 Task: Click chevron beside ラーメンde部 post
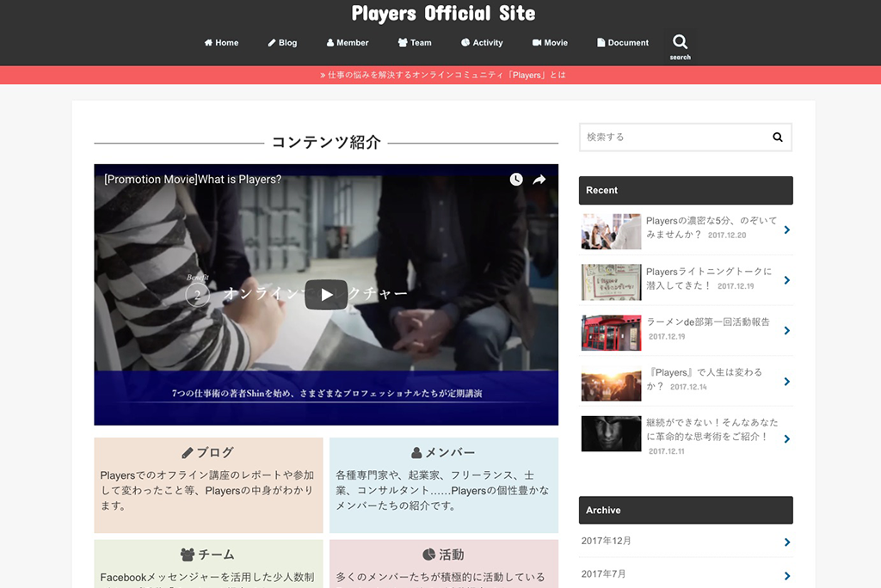click(786, 331)
